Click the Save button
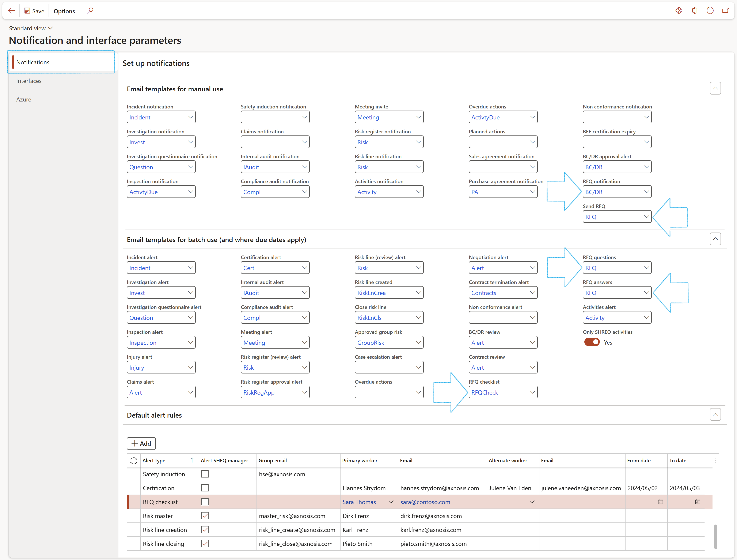 34,11
